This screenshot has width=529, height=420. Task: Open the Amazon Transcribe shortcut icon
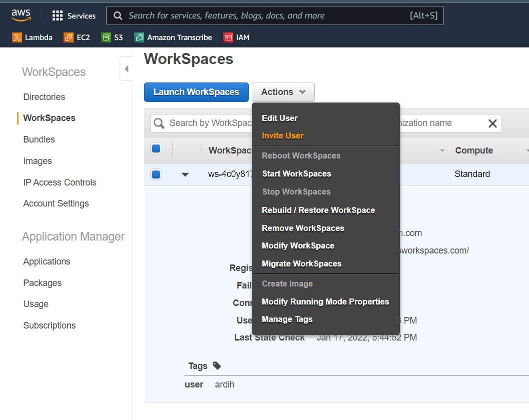[x=139, y=37]
